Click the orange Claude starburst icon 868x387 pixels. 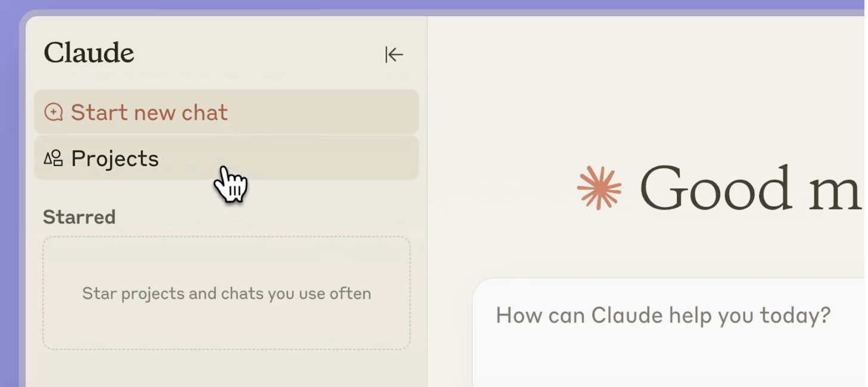pyautogui.click(x=599, y=188)
